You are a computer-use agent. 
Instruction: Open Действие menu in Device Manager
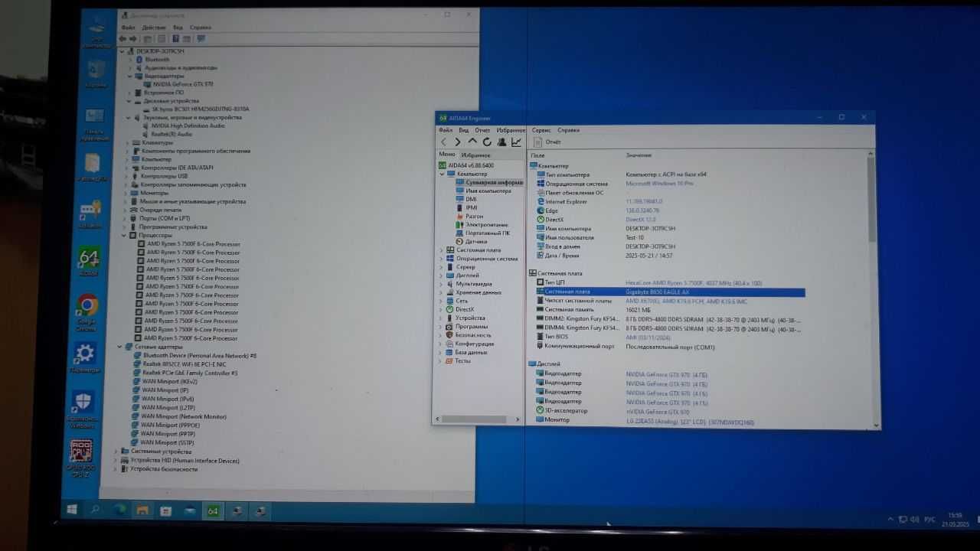(x=154, y=28)
